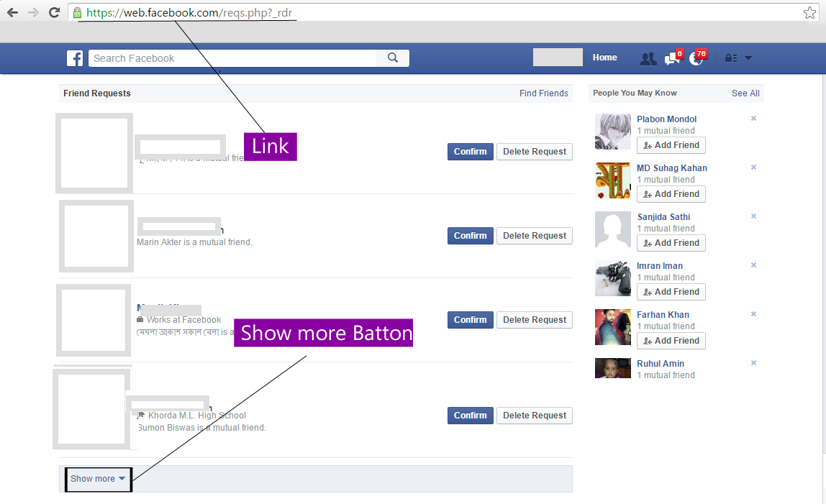The height and width of the screenshot is (504, 826).
Task: Dismiss Imran Iman suggestion
Action: pyautogui.click(x=754, y=265)
